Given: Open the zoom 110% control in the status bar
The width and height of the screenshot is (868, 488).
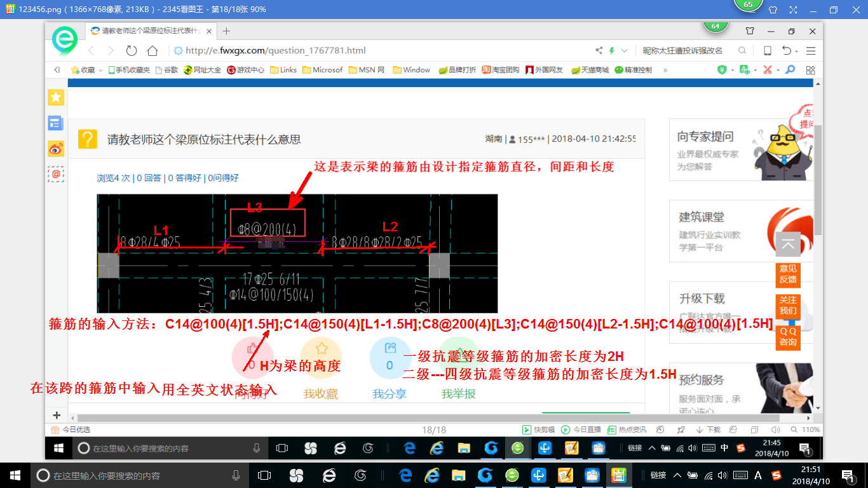Looking at the screenshot, I should point(805,430).
